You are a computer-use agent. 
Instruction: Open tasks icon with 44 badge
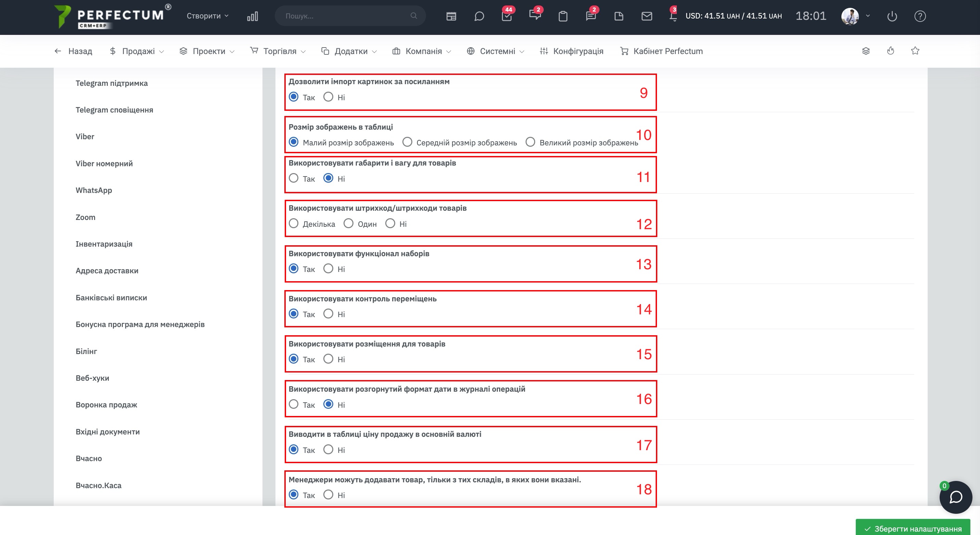coord(507,16)
